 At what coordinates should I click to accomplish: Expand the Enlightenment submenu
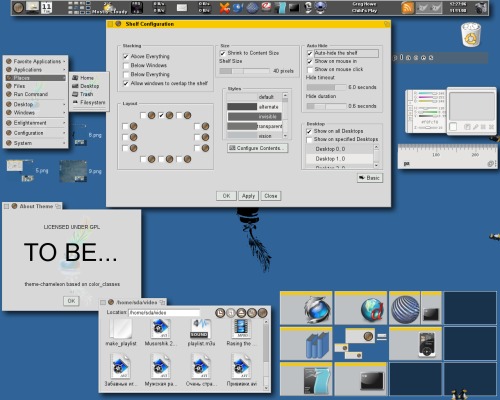[x=36, y=123]
